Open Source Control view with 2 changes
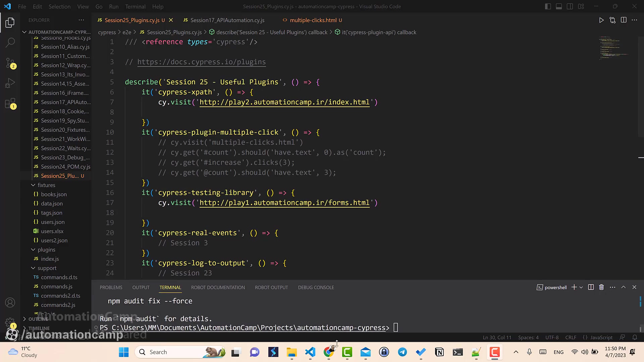Viewport: 644px width, 362px height. pyautogui.click(x=10, y=63)
